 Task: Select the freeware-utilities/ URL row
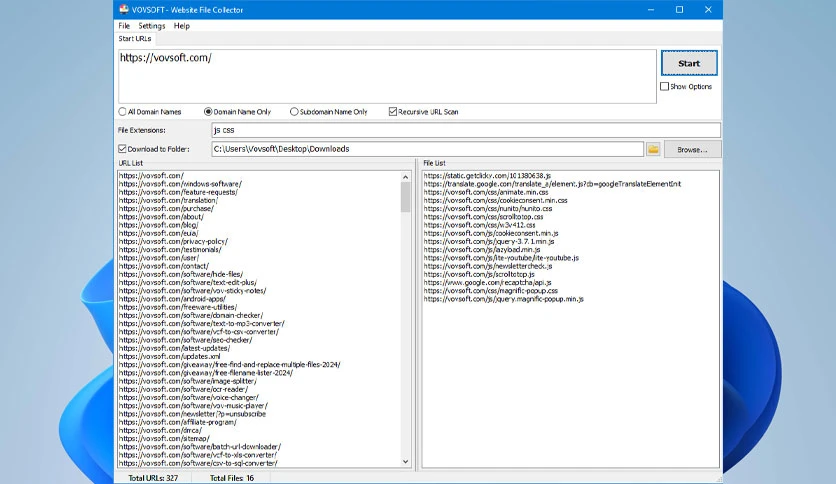click(x=178, y=307)
